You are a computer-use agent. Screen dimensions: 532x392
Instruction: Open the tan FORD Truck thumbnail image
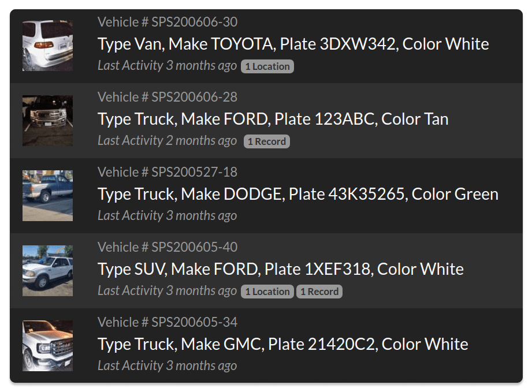click(47, 120)
